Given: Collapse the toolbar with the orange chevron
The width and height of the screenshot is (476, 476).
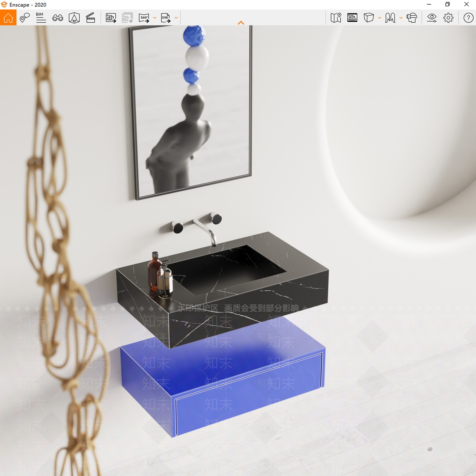Looking at the screenshot, I should (241, 23).
